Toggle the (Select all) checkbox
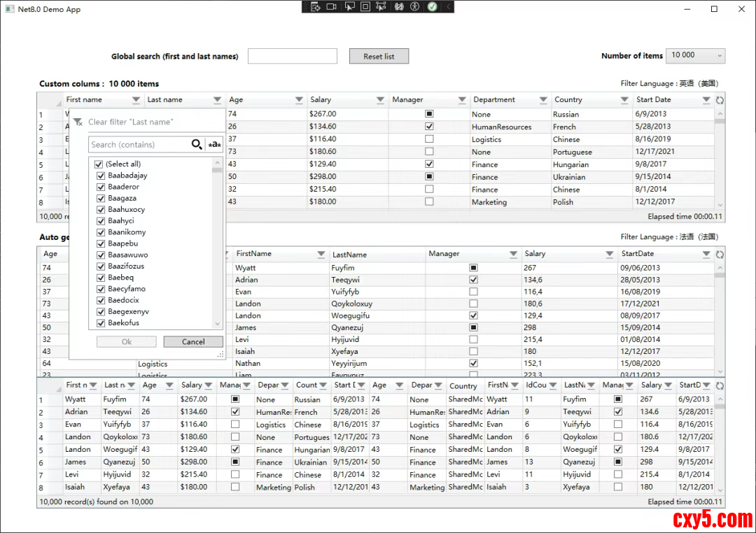Viewport: 756px width, 533px height. 99,164
